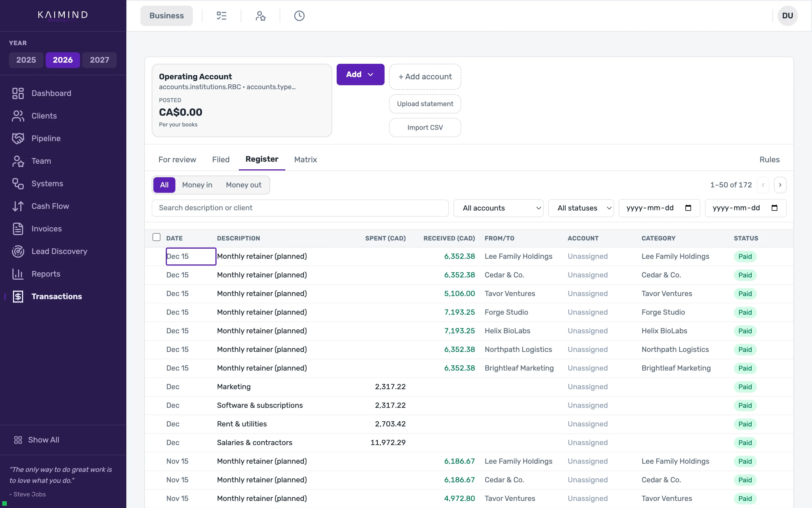Expand the Add dropdown button
Screen dimensions: 812x508
tap(360, 74)
